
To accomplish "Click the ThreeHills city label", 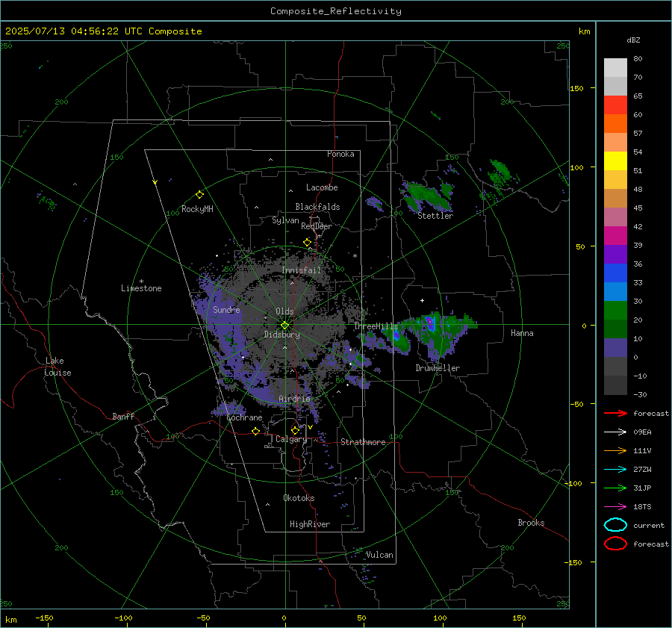I will [376, 326].
